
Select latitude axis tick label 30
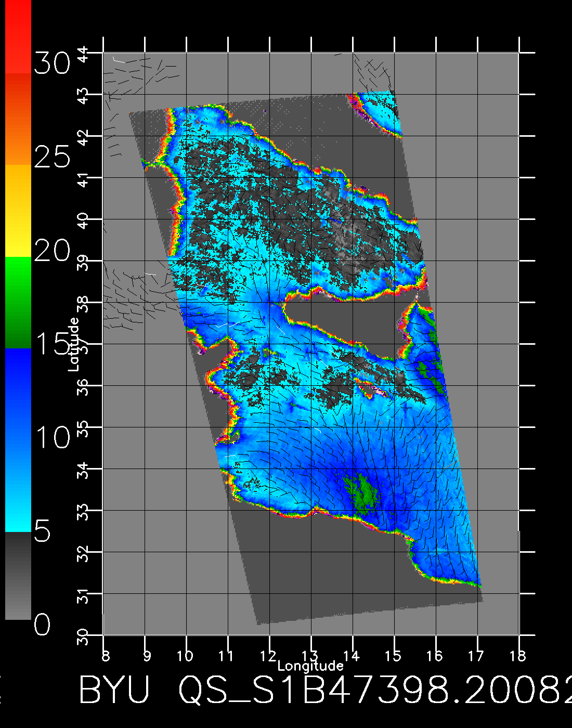[x=83, y=636]
